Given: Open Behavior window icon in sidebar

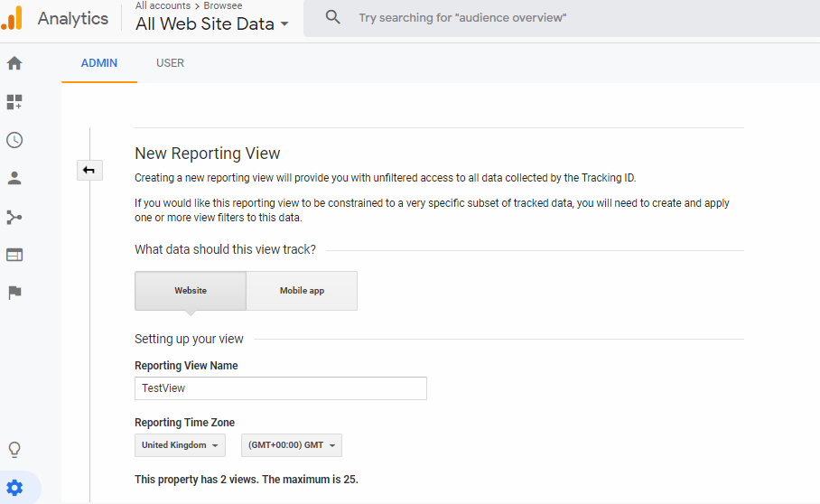Looking at the screenshot, I should pos(14,255).
